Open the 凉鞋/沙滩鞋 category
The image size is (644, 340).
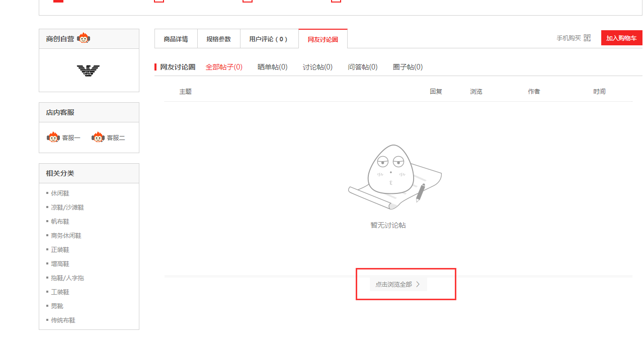click(x=67, y=208)
